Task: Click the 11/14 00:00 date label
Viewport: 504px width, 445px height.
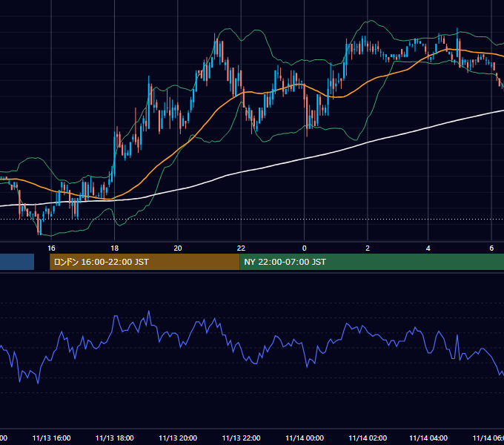Action: 305,438
